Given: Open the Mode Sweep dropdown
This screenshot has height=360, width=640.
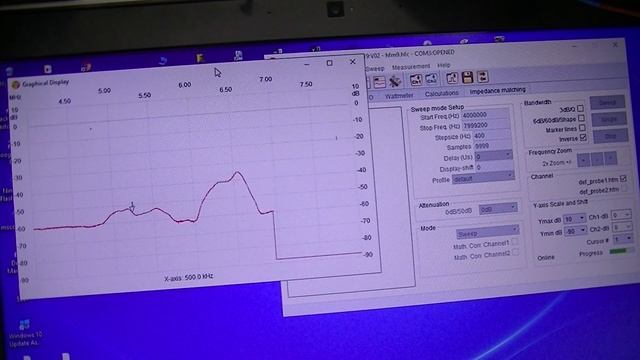Looking at the screenshot, I should (487, 233).
